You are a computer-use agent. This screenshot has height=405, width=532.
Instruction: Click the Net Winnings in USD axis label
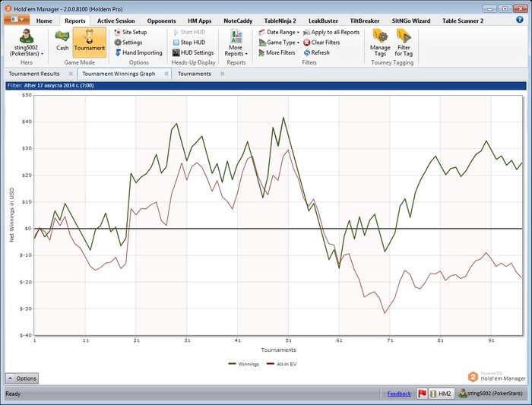(12, 215)
